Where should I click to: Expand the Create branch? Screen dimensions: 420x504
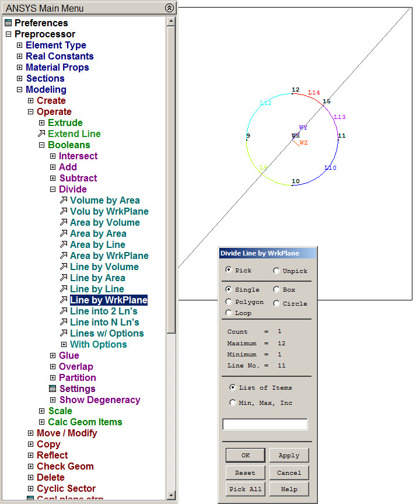[x=30, y=100]
